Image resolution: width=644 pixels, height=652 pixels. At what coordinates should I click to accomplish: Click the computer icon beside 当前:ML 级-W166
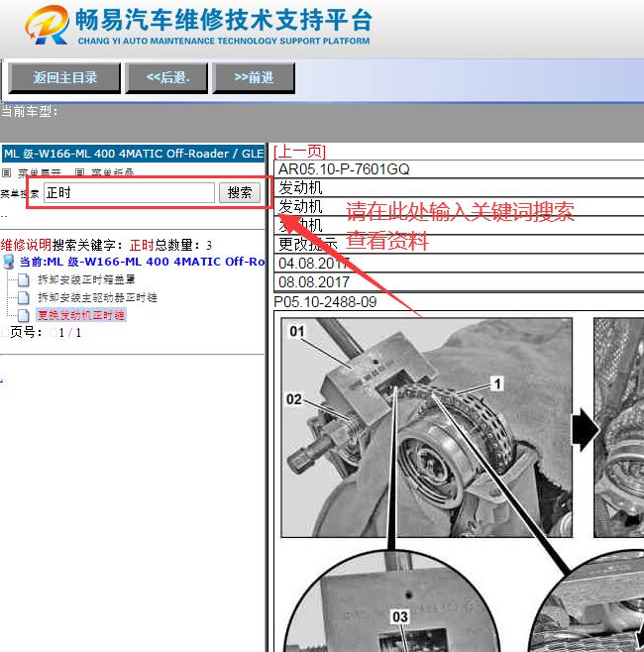(8, 262)
